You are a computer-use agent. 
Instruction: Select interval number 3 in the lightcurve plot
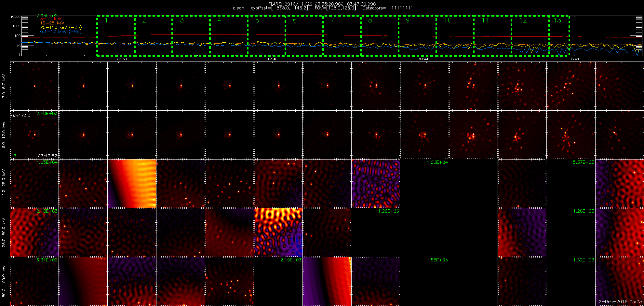(182, 21)
